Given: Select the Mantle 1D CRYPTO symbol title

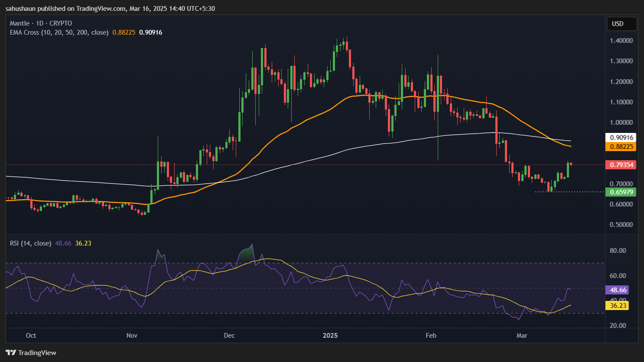Looking at the screenshot, I should [41, 23].
